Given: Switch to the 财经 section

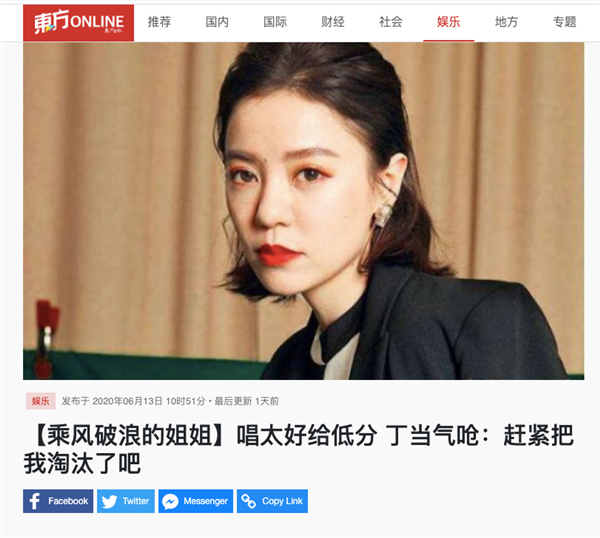Looking at the screenshot, I should pyautogui.click(x=333, y=22).
